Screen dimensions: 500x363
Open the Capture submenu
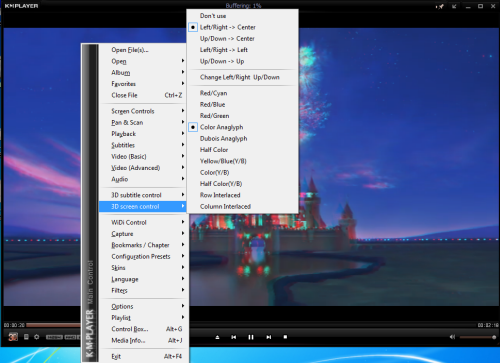click(143, 234)
